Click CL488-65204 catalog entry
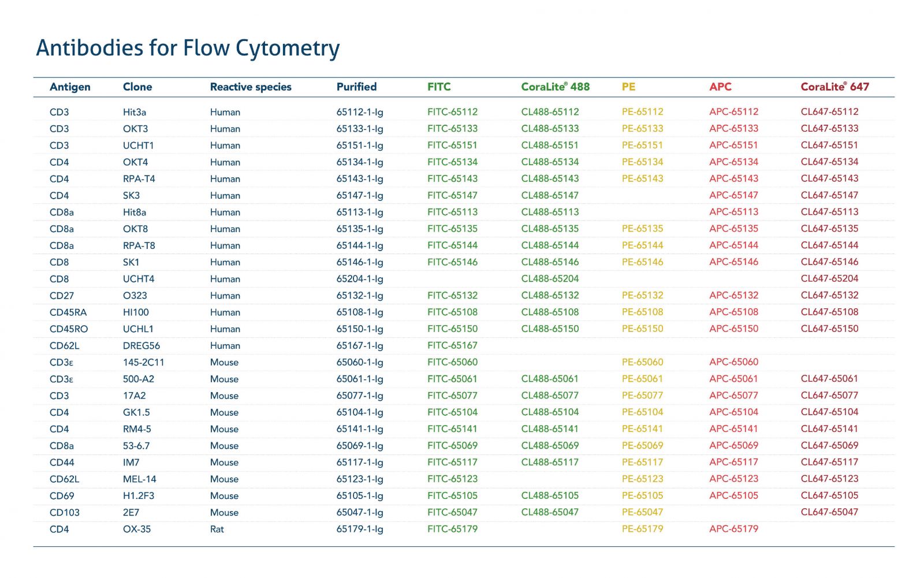Viewport: 924px width, 578px height. [x=550, y=279]
